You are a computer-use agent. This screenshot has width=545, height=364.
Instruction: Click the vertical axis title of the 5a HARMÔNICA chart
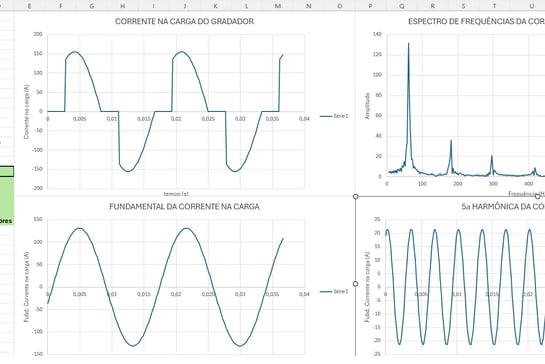(x=367, y=287)
